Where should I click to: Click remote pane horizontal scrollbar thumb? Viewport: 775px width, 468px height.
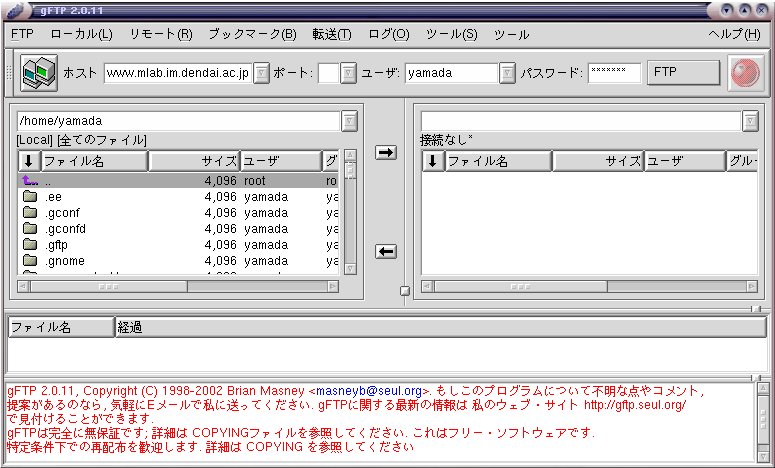pyautogui.click(x=520, y=287)
